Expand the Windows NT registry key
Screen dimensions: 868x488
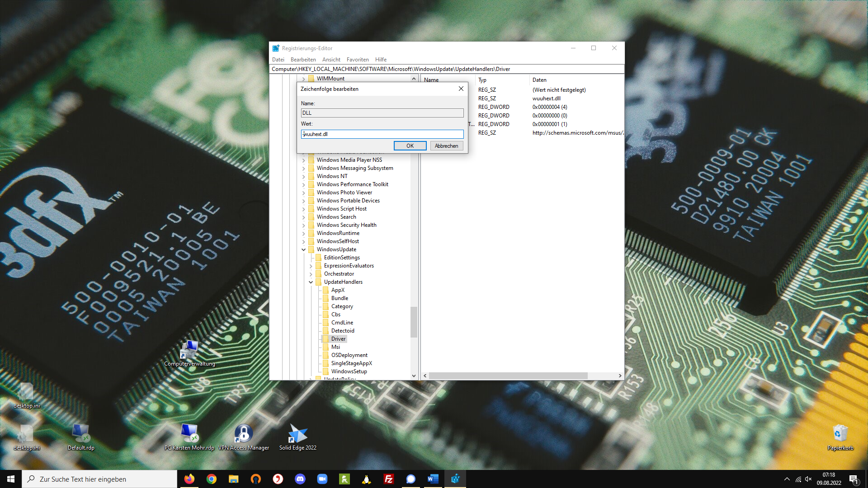click(303, 176)
